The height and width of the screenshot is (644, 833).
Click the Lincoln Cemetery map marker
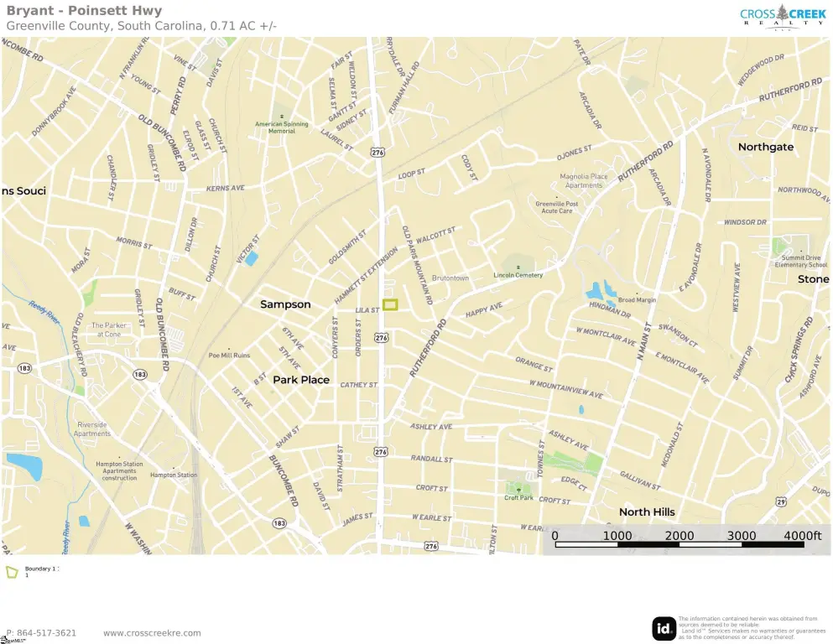pos(518,267)
